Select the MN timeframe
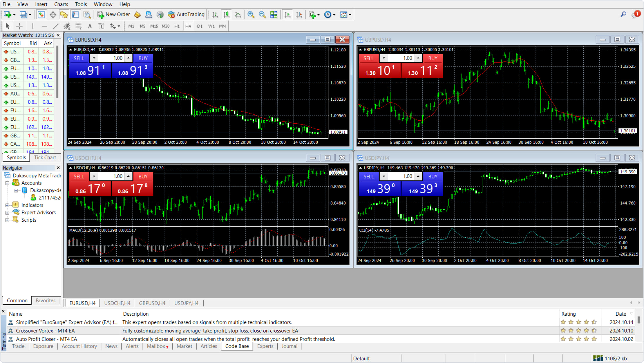This screenshot has height=363, width=644. point(222,26)
